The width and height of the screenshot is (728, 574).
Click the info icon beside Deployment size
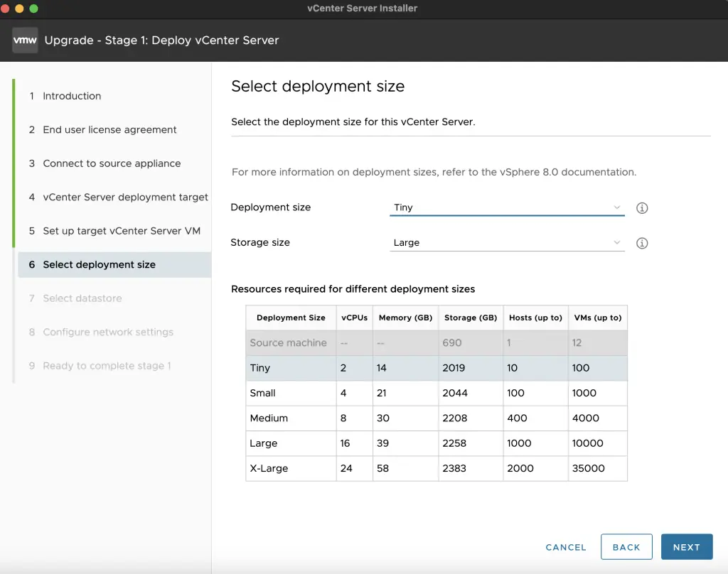point(641,207)
